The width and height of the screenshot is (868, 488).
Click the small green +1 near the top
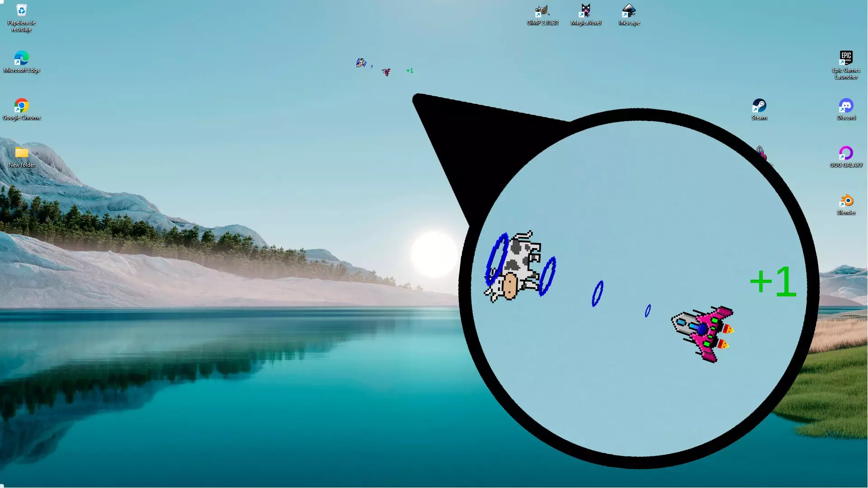pos(410,70)
